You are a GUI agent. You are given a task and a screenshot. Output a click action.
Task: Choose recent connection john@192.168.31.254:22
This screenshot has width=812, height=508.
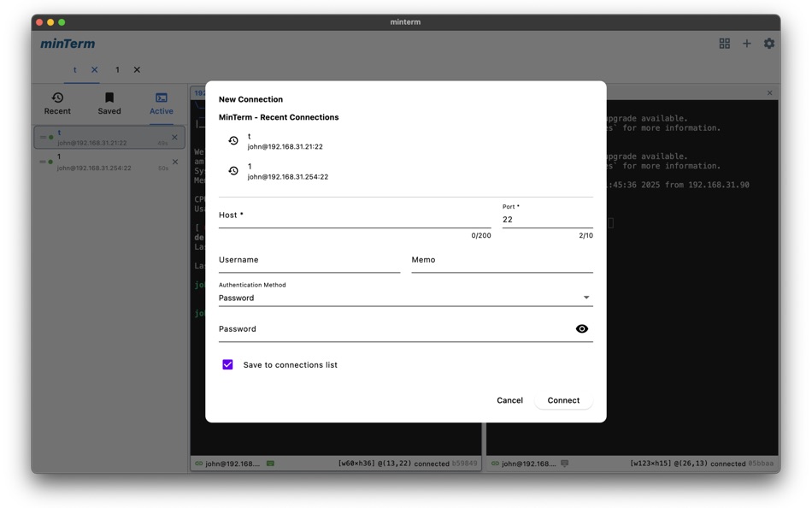405,171
